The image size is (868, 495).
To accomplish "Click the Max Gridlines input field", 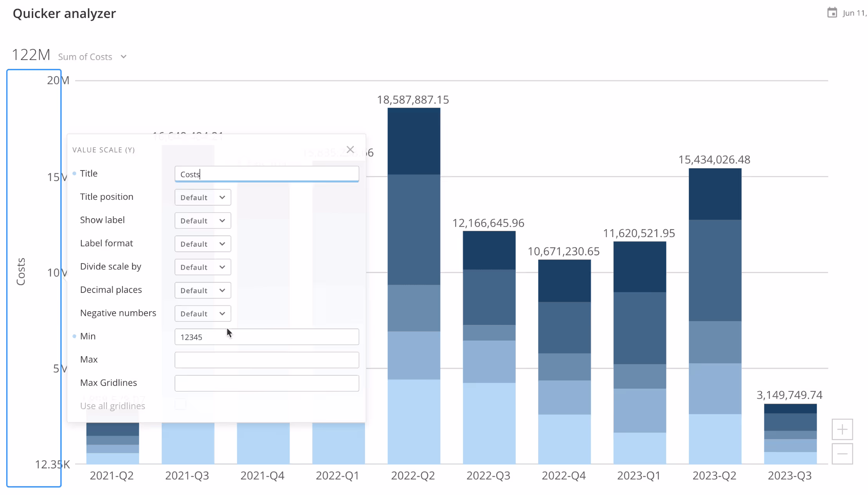I will click(267, 383).
